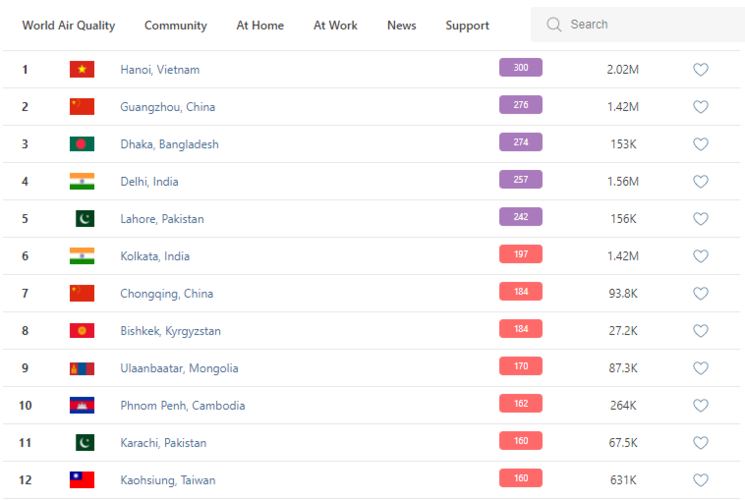745x500 pixels.
Task: Click the Bangladesh flag icon
Action: point(82,144)
